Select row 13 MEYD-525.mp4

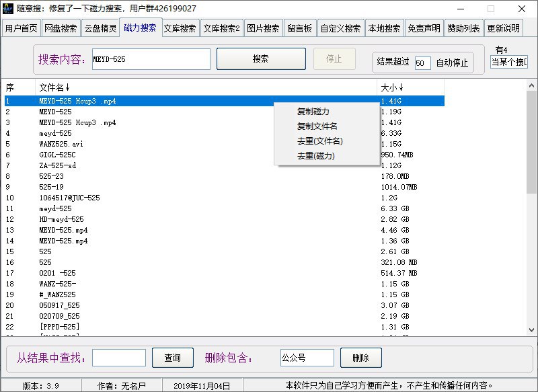(225, 230)
